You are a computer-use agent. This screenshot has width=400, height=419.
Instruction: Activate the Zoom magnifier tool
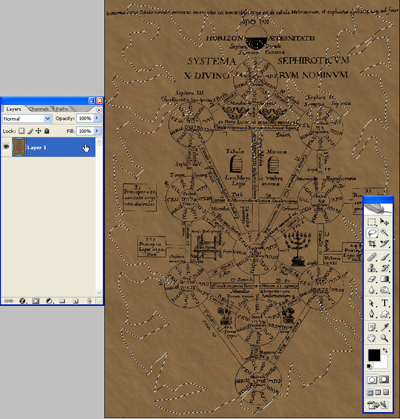384,338
